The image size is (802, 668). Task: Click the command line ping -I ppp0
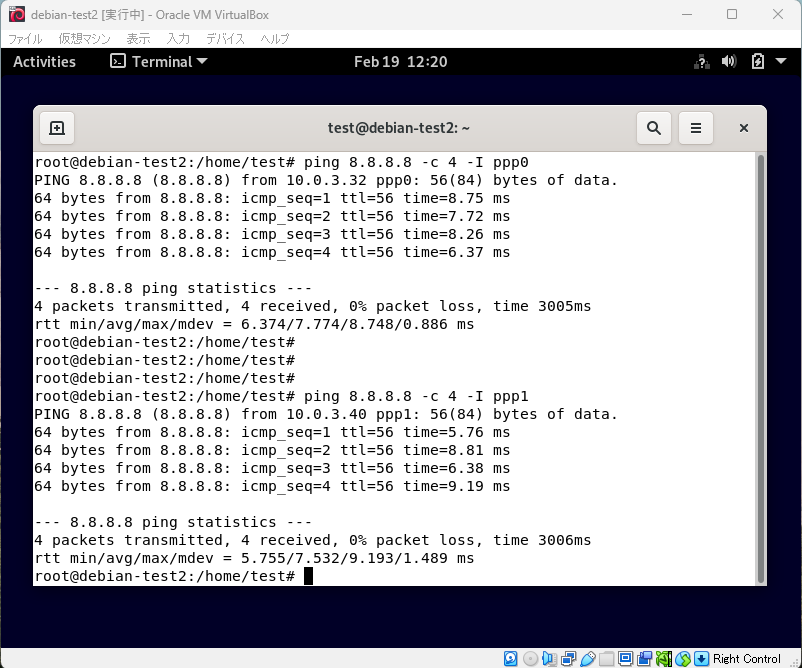point(282,162)
